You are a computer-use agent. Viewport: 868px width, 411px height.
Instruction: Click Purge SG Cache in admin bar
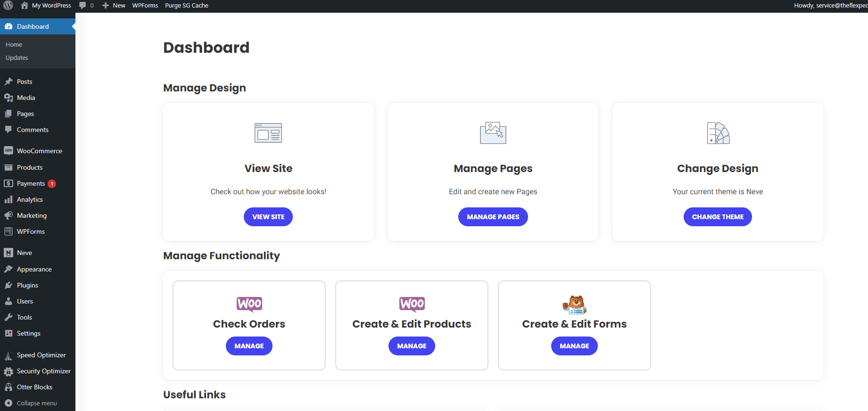[x=186, y=6]
